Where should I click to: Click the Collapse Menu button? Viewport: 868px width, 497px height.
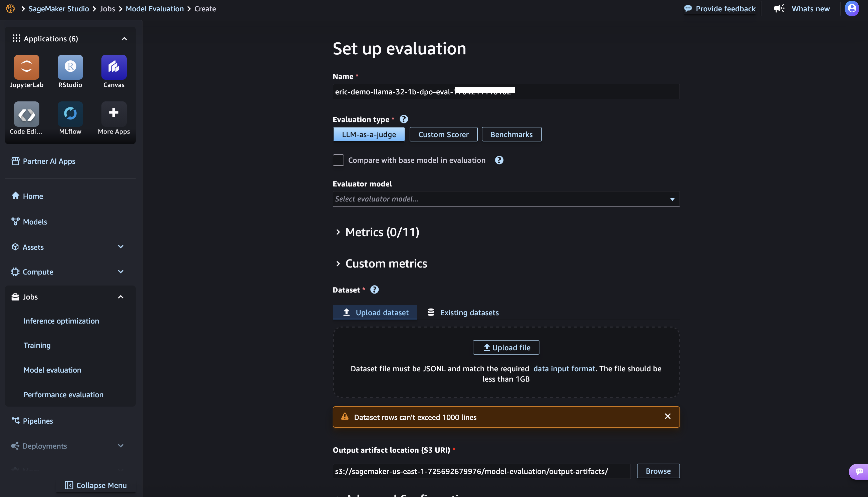[96, 485]
